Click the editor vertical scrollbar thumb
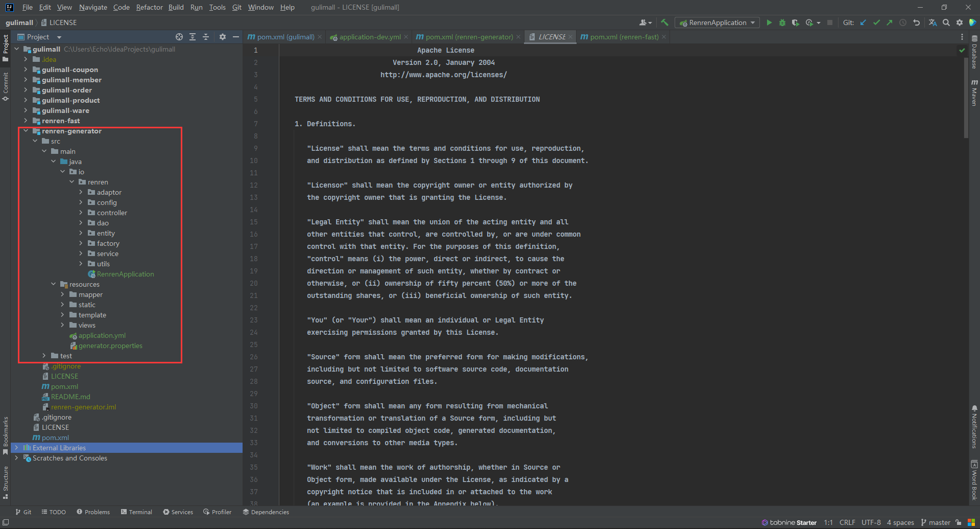 (x=966, y=97)
